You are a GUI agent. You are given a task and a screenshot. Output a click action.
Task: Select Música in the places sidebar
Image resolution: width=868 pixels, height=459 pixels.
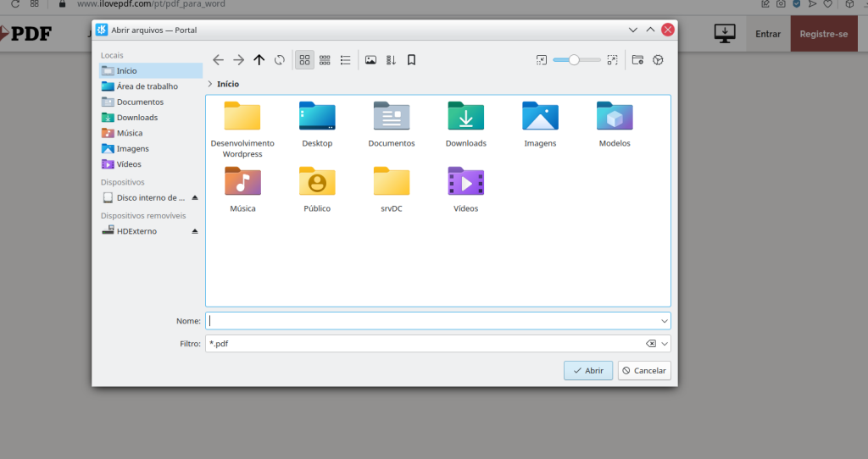[x=151, y=133]
